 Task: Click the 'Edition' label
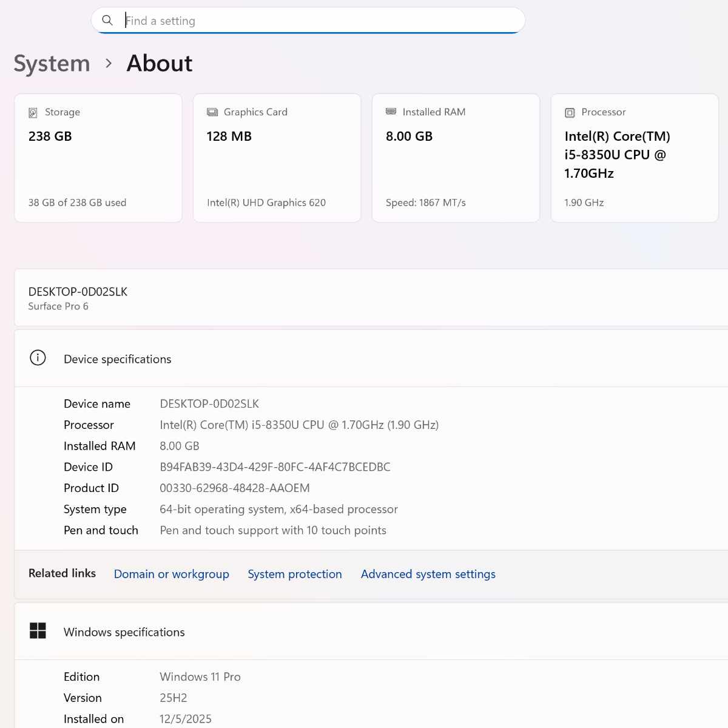[x=81, y=676]
